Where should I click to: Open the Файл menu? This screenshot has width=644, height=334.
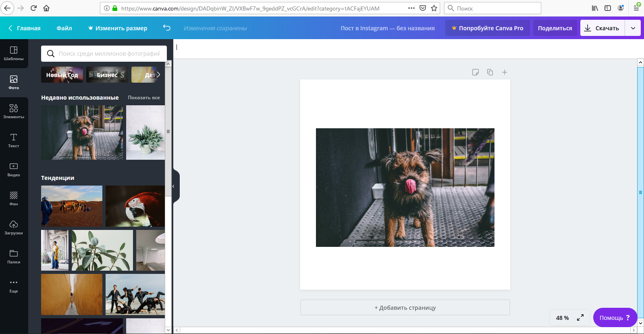[64, 28]
